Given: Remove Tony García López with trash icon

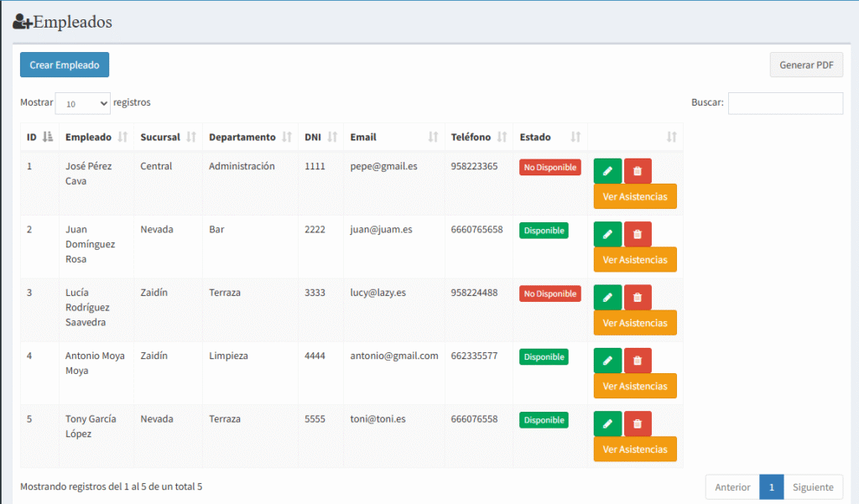Looking at the screenshot, I should click(x=638, y=423).
